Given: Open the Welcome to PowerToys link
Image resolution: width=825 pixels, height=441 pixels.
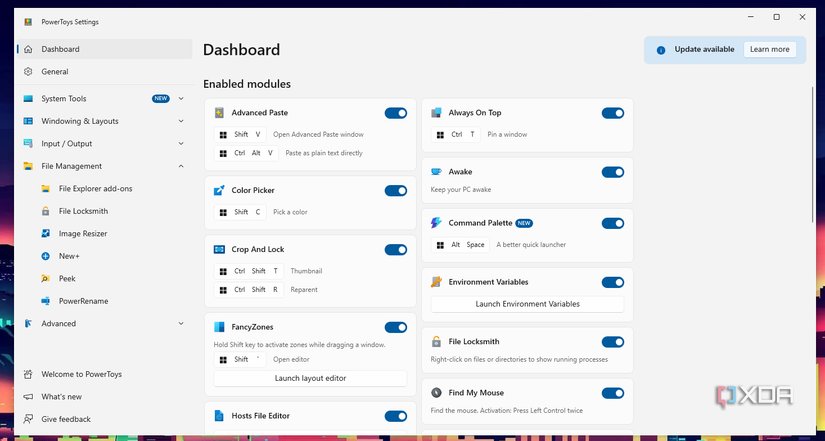Looking at the screenshot, I should tap(82, 374).
